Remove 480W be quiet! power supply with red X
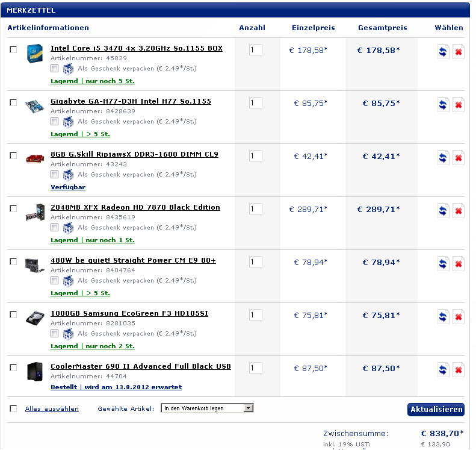Viewport: 476px width, 450px height. coord(459,264)
